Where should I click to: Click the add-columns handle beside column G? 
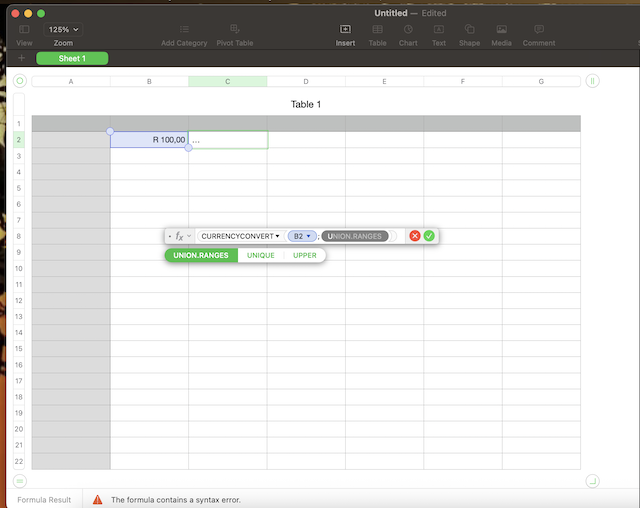pos(592,81)
